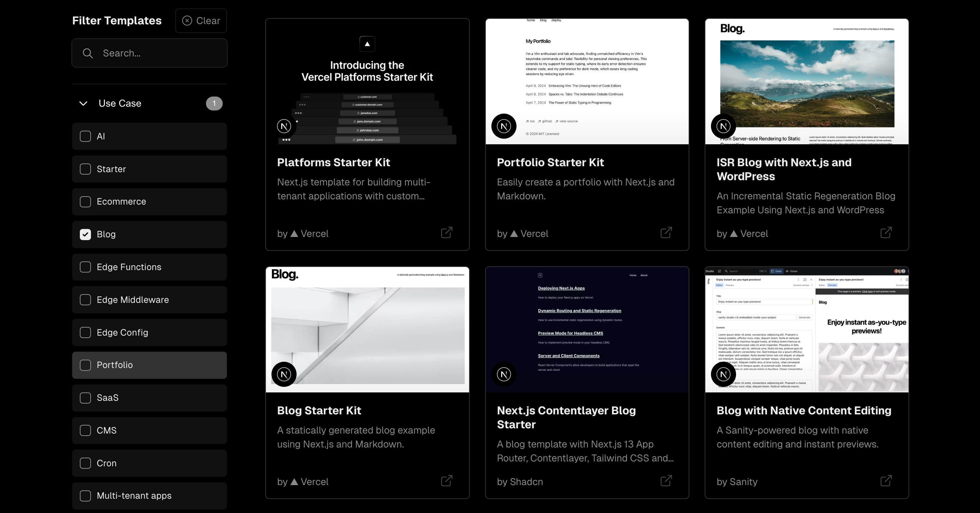This screenshot has width=980, height=513.
Task: Select the Multi-tenant apps checkbox
Action: (x=85, y=496)
